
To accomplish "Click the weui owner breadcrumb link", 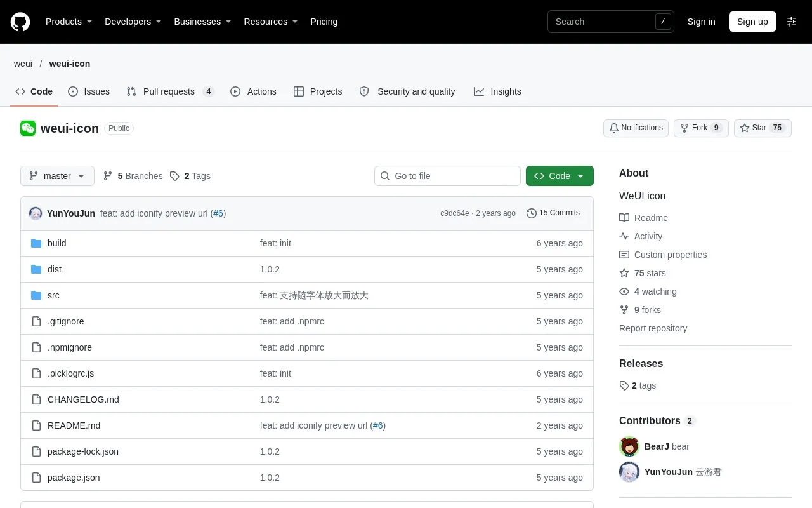I will [x=23, y=63].
